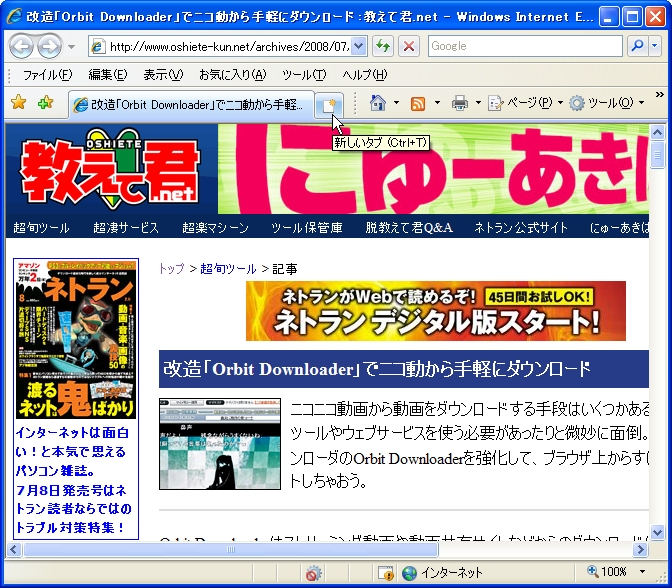Image resolution: width=672 pixels, height=588 pixels.
Task: Open a new tab with the blank tab button
Action: [329, 105]
